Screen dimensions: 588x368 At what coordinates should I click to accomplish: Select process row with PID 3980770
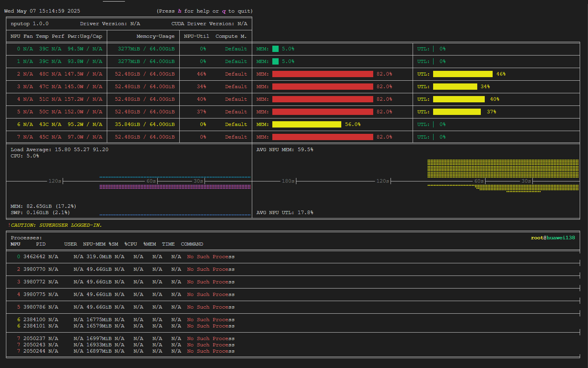coord(293,269)
